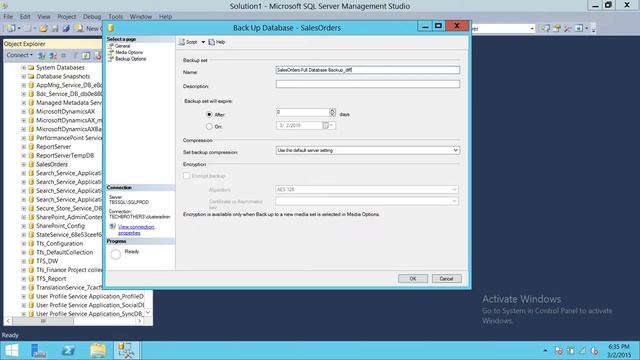
Task: Click the view connection properties icon
Action: 113,227
